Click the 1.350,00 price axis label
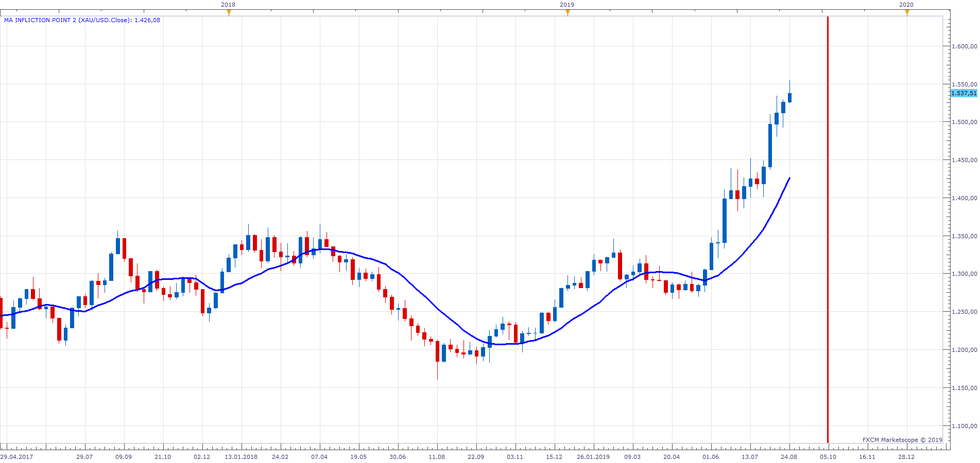980x463 pixels. pyautogui.click(x=964, y=236)
